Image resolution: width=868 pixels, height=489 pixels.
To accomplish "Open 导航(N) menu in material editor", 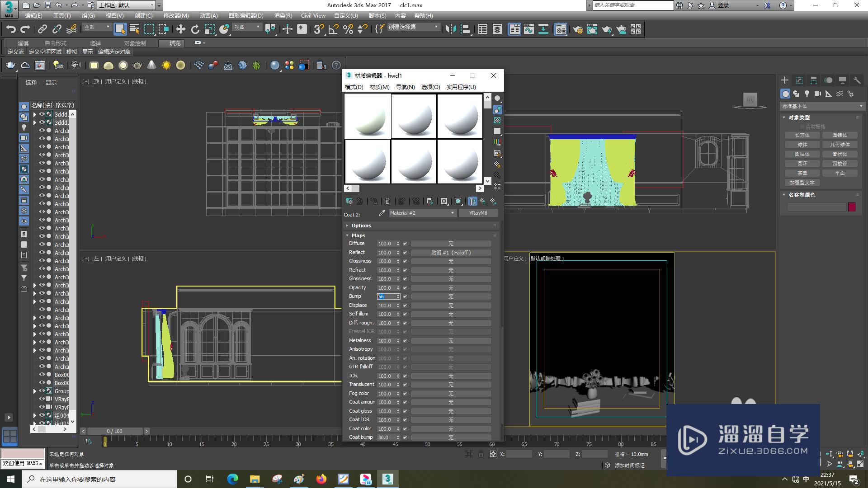I will tap(405, 87).
